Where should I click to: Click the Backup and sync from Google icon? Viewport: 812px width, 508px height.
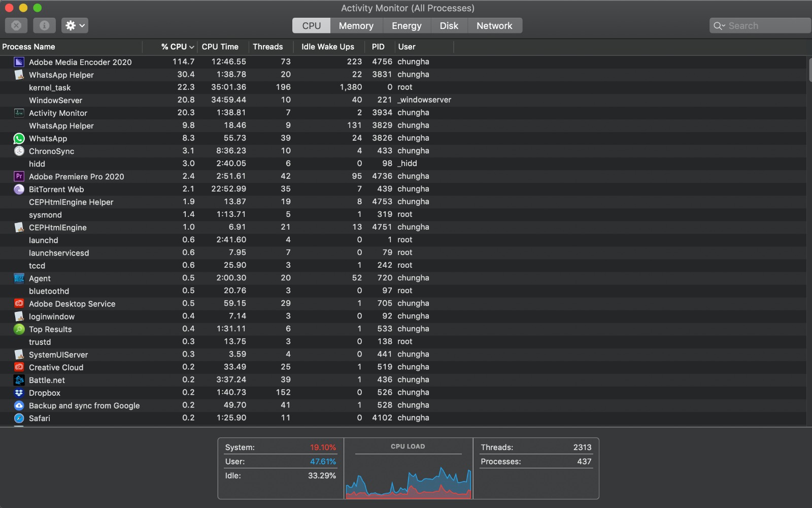tap(19, 405)
